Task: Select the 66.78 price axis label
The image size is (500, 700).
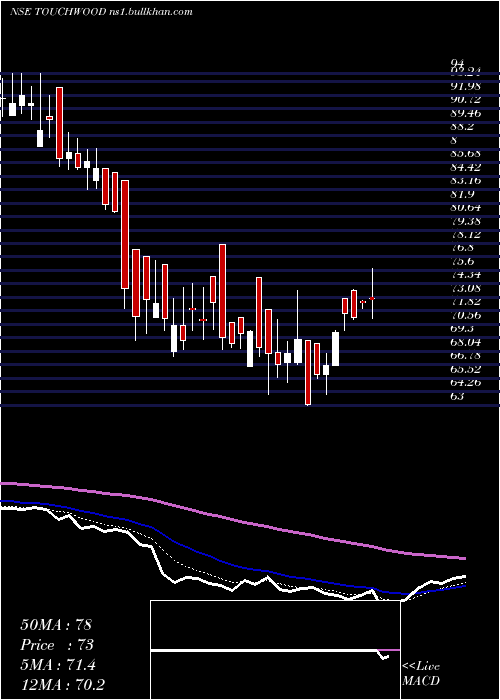Action: click(x=466, y=356)
